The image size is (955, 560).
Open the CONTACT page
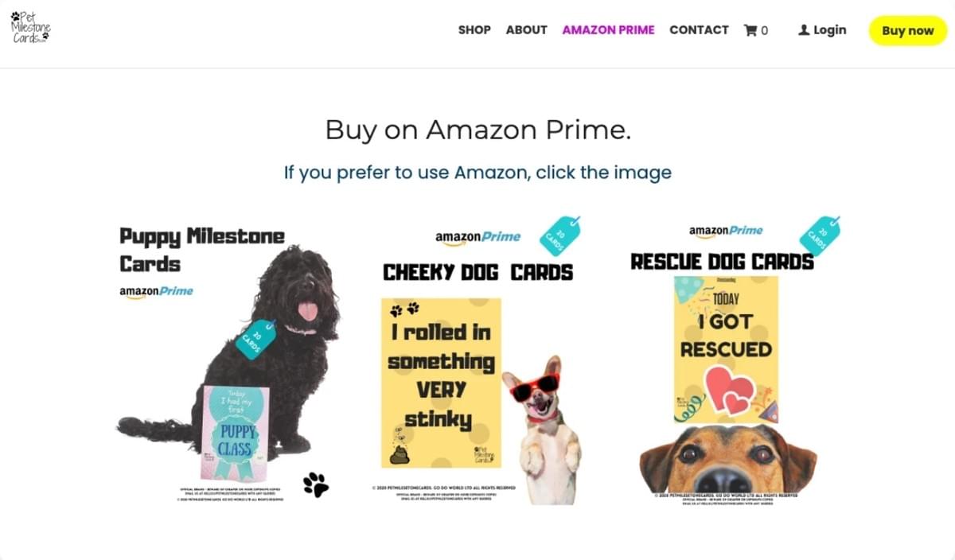point(699,30)
